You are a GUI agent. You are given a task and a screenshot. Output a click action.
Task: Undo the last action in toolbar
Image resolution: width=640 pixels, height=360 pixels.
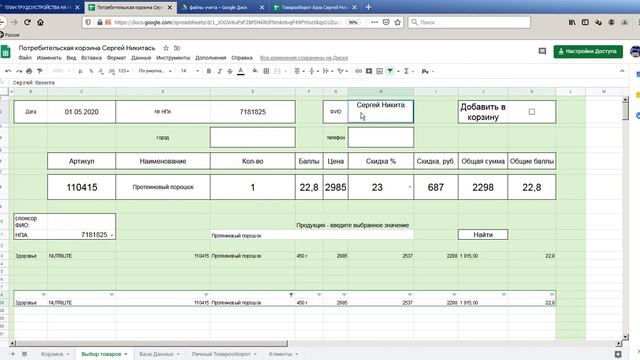click(x=8, y=71)
